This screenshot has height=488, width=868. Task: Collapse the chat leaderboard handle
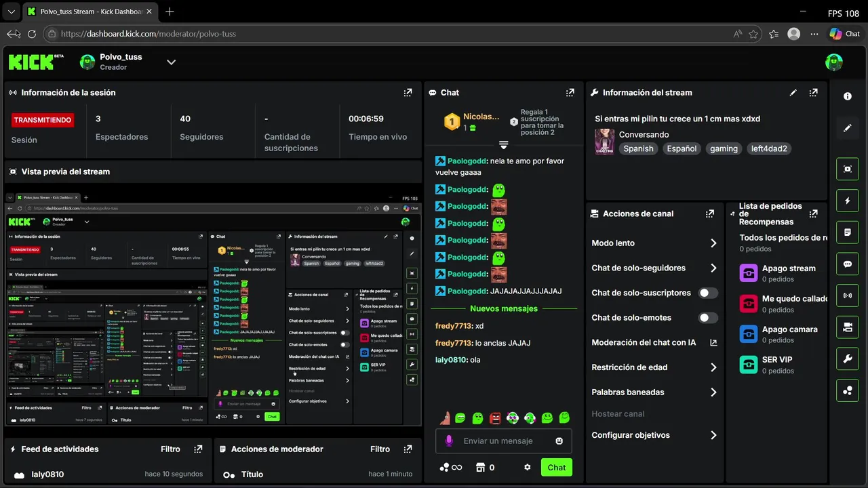click(503, 145)
